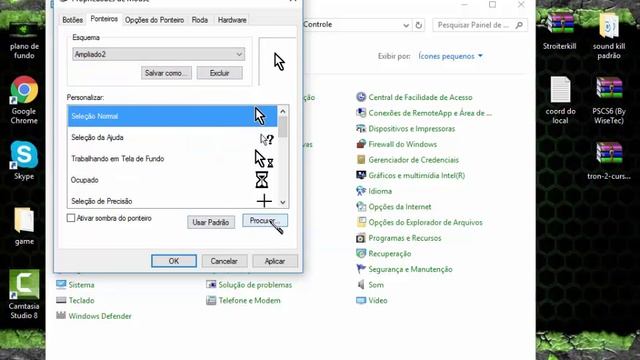Click the Windows Defender icon

(61, 315)
